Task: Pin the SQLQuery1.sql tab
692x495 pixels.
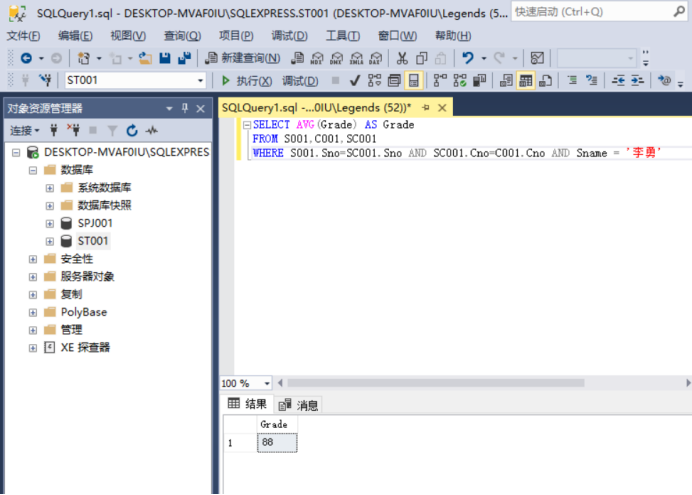Action: click(x=426, y=108)
